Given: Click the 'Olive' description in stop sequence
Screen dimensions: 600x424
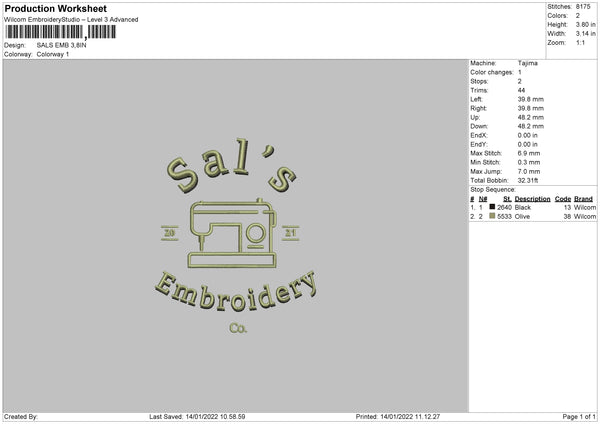Looking at the screenshot, I should [522, 217].
